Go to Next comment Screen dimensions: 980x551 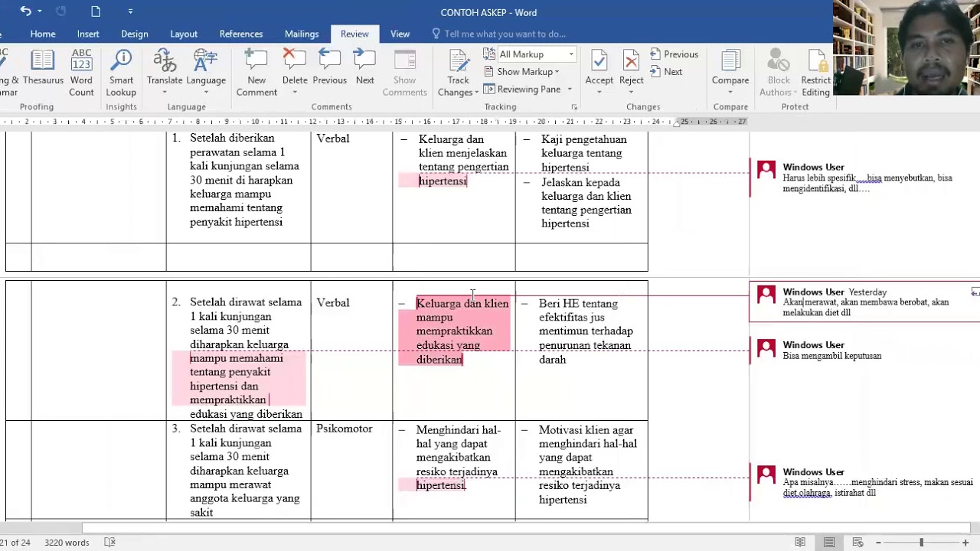[x=365, y=67]
